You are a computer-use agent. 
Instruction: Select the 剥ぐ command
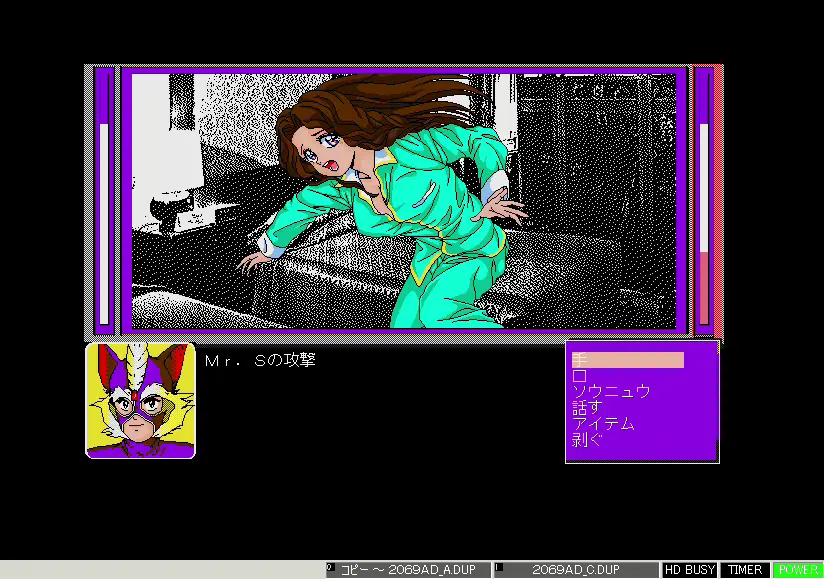587,440
